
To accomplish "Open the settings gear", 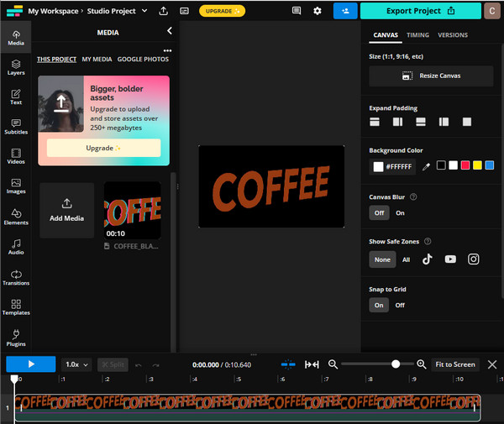I will (x=318, y=11).
